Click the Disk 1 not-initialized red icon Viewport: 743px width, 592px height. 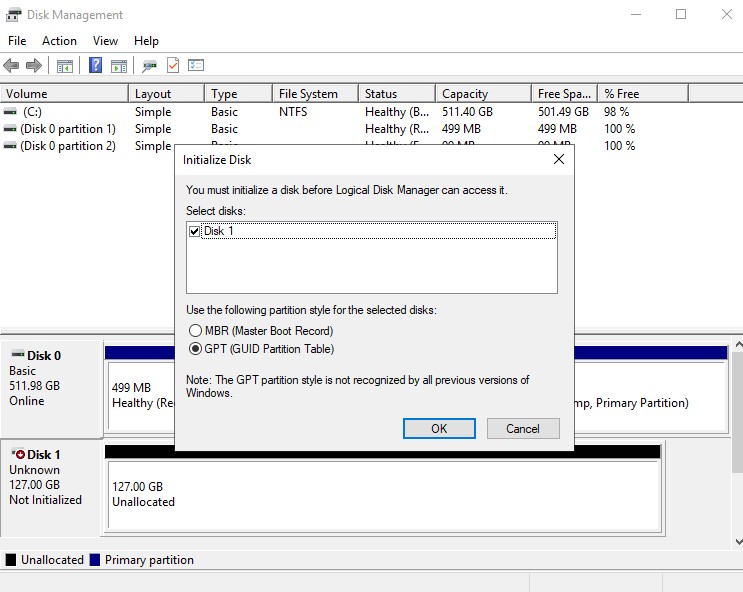point(18,454)
